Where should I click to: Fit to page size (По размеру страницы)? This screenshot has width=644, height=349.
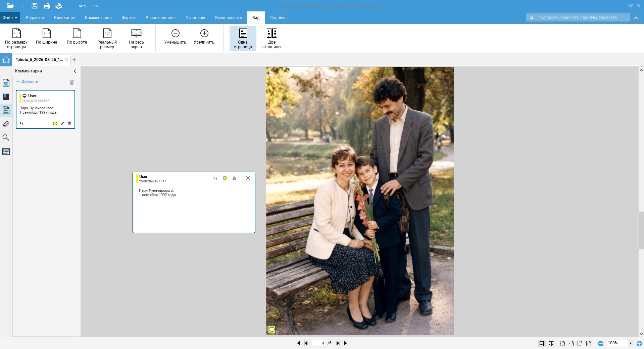coord(16,39)
